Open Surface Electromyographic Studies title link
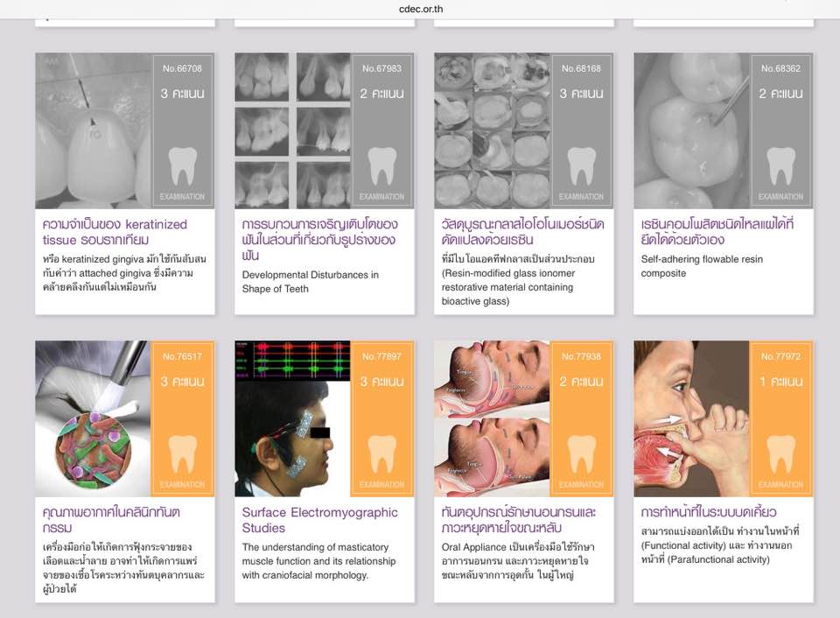The image size is (840, 618). click(319, 520)
